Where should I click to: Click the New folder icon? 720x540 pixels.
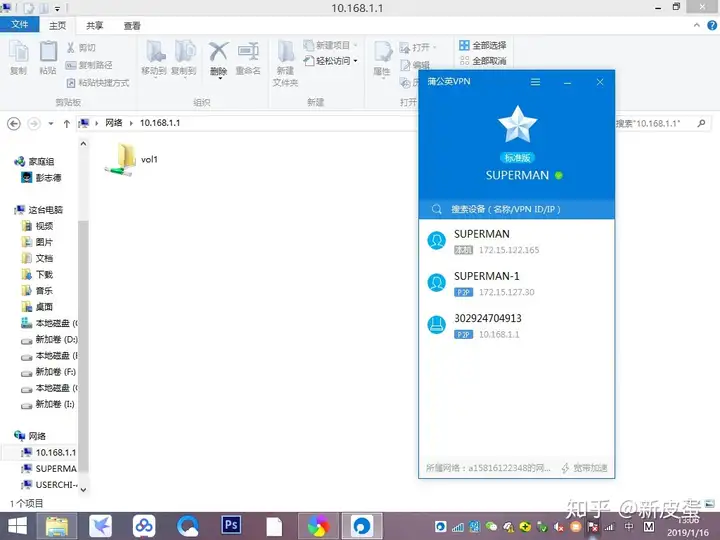(x=285, y=63)
